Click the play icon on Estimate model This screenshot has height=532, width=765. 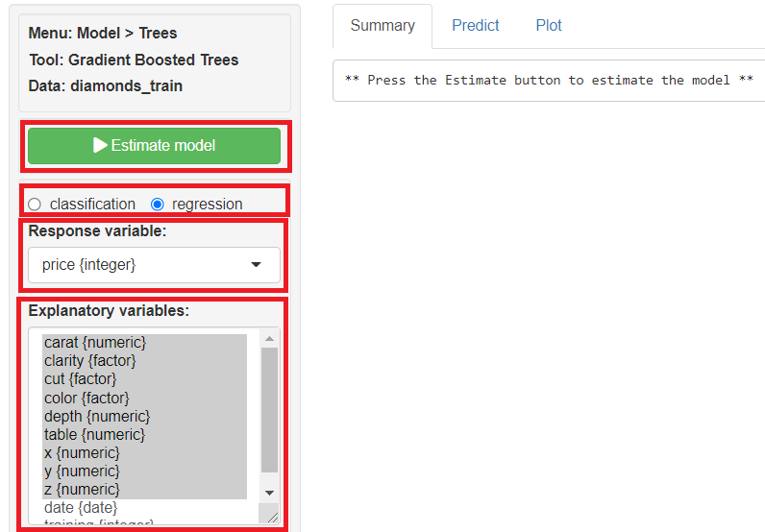[x=100, y=146]
